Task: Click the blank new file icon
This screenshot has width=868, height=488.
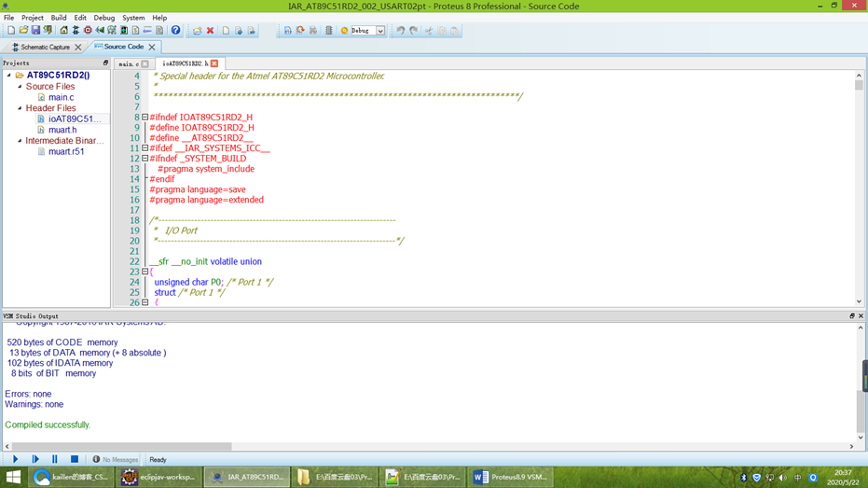Action: coord(226,31)
